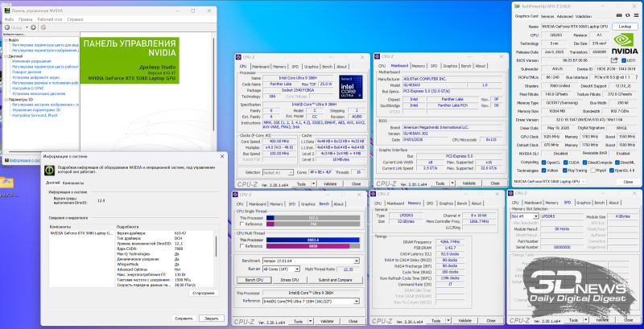Open the GPU selector dropdown in GPU-Z
The width and height of the screenshot is (644, 329).
[x=550, y=181]
